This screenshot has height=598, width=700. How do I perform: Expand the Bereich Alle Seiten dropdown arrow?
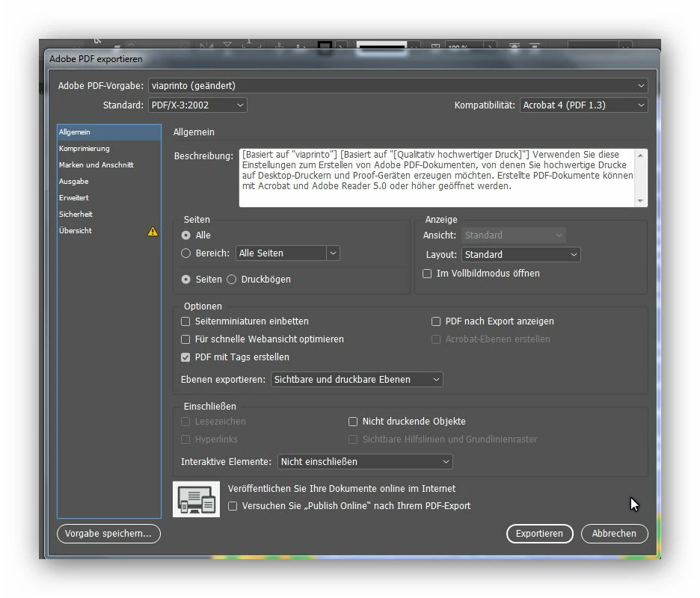coord(333,253)
